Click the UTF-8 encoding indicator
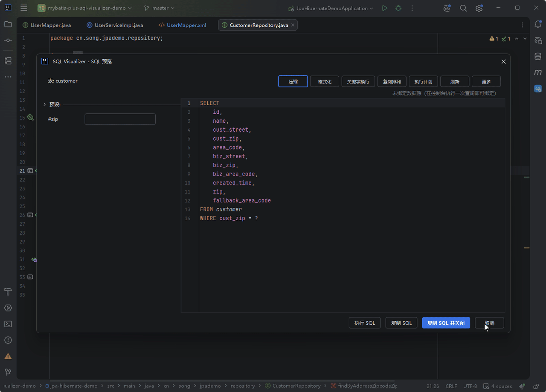Viewport: 546px width, 392px height. [470, 386]
